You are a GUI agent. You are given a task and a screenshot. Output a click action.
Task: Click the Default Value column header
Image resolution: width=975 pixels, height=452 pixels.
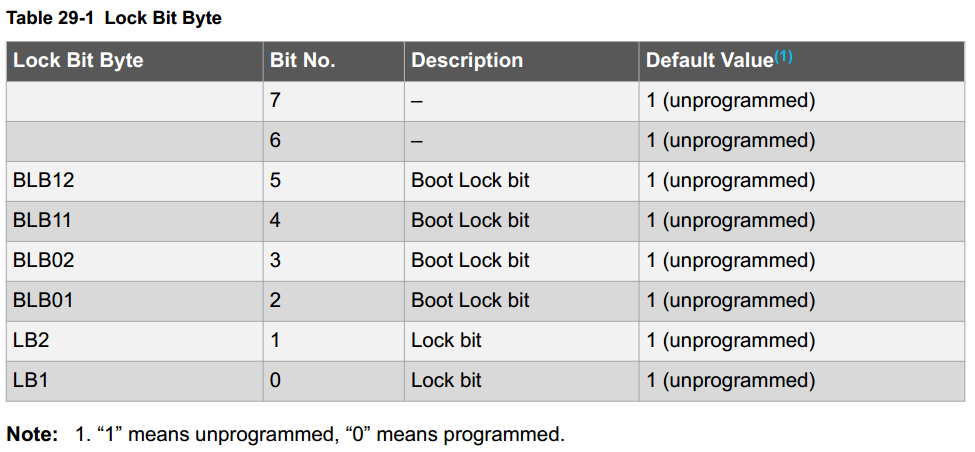pyautogui.click(x=802, y=61)
